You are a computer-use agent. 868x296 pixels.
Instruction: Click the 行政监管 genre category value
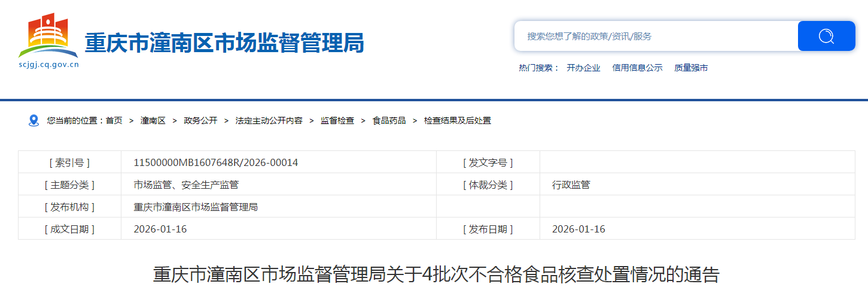(571, 185)
